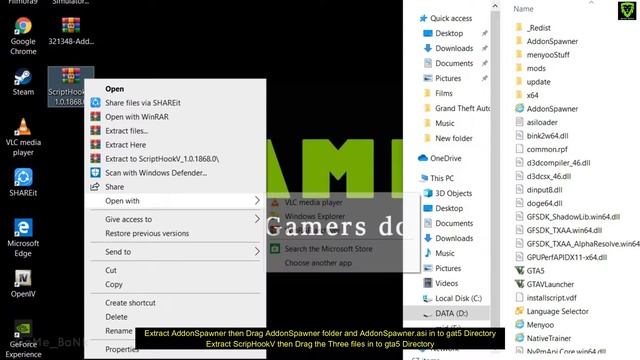Screen dimensions: 640x360
Task: Launch the Steam desktop shortcut
Action: point(23,82)
